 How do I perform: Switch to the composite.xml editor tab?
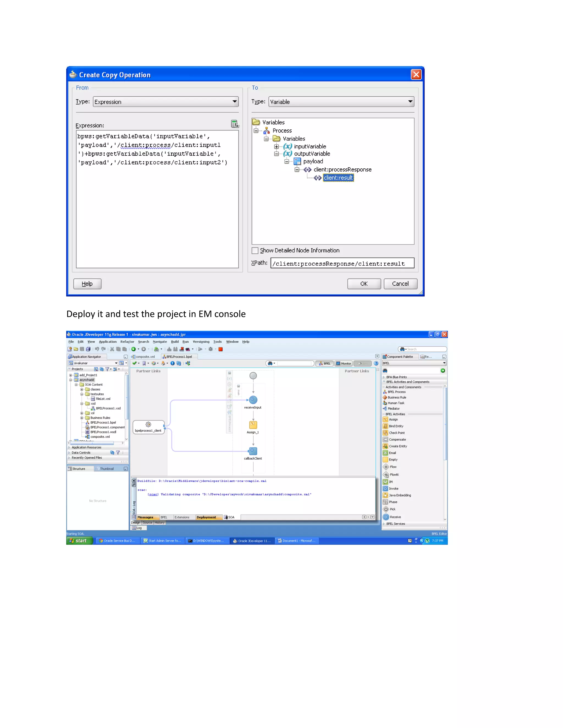pyautogui.click(x=143, y=356)
